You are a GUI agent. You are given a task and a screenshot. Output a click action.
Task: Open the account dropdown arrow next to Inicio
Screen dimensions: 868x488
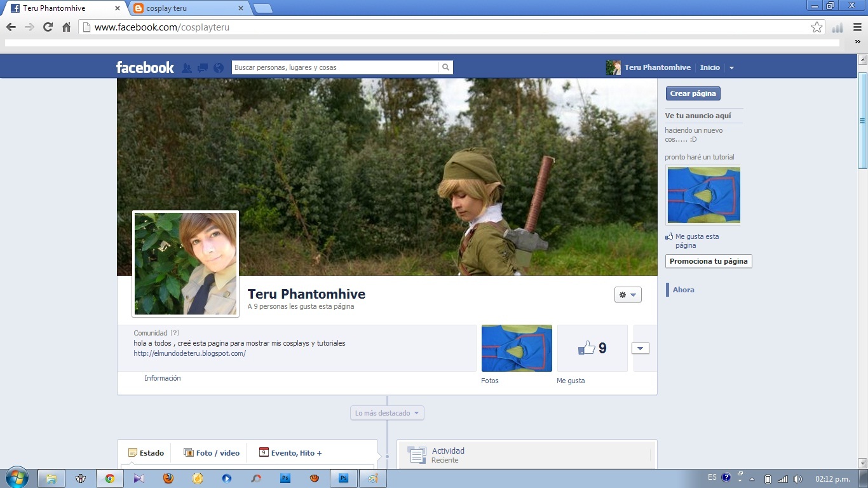pos(731,68)
